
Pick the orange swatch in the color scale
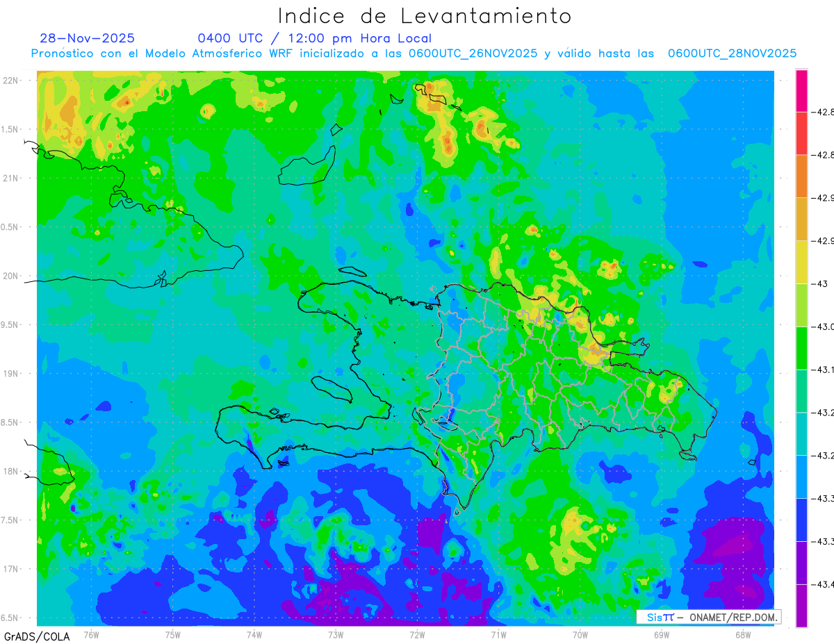(x=801, y=176)
